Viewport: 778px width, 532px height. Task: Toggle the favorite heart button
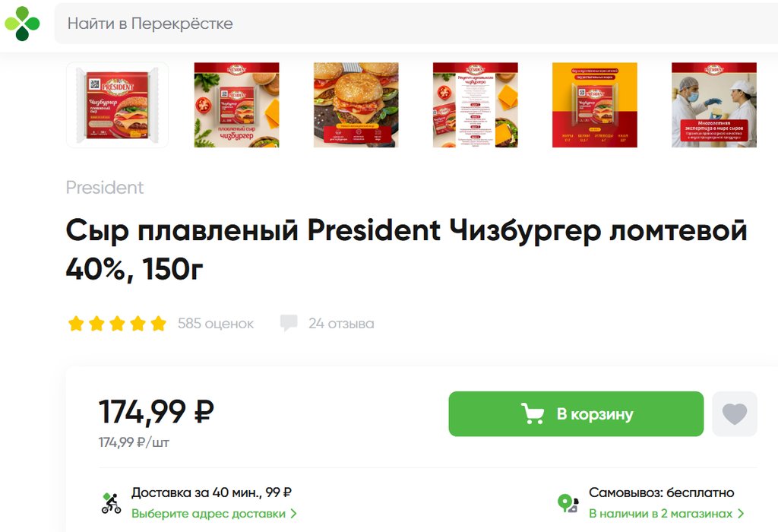[734, 414]
